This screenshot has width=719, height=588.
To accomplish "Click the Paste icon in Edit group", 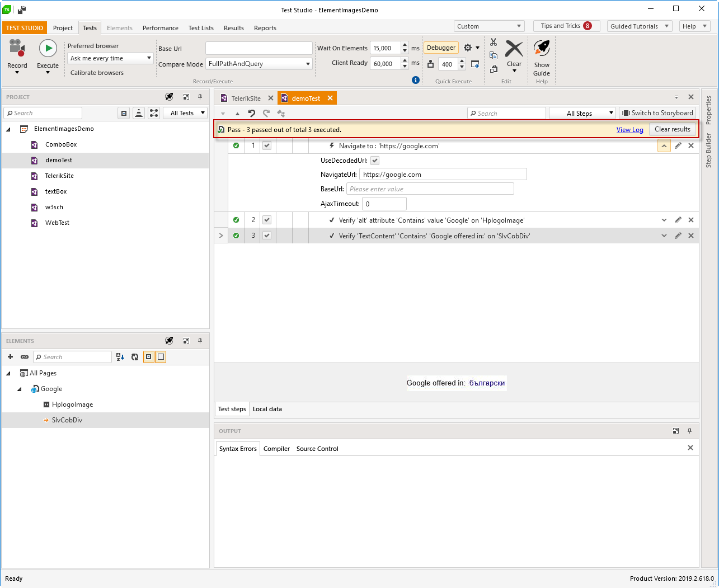I will tap(494, 69).
